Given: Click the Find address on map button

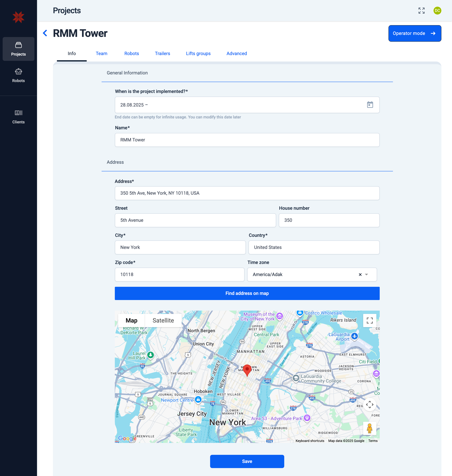Looking at the screenshot, I should click(x=247, y=293).
